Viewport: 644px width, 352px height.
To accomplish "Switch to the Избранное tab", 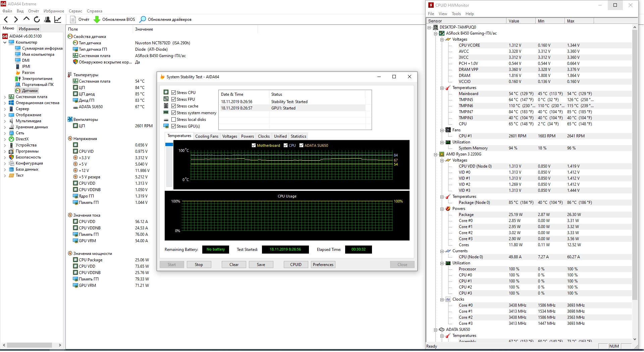I will (29, 29).
